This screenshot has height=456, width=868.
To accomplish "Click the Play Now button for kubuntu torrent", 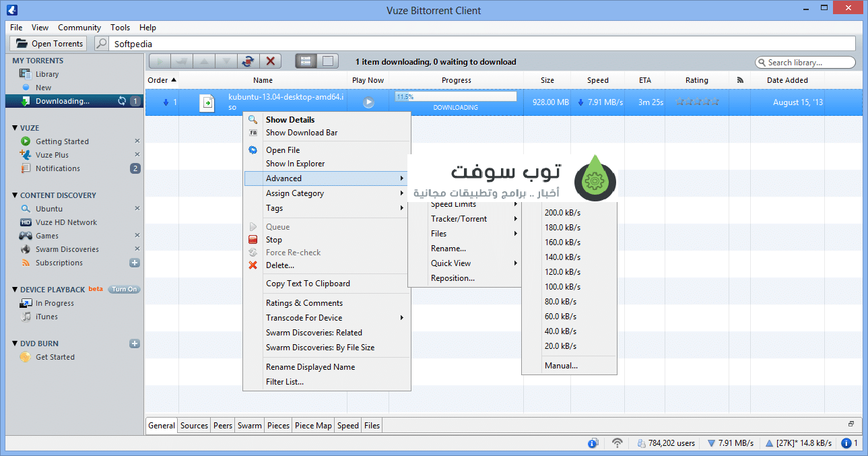I will pyautogui.click(x=368, y=102).
